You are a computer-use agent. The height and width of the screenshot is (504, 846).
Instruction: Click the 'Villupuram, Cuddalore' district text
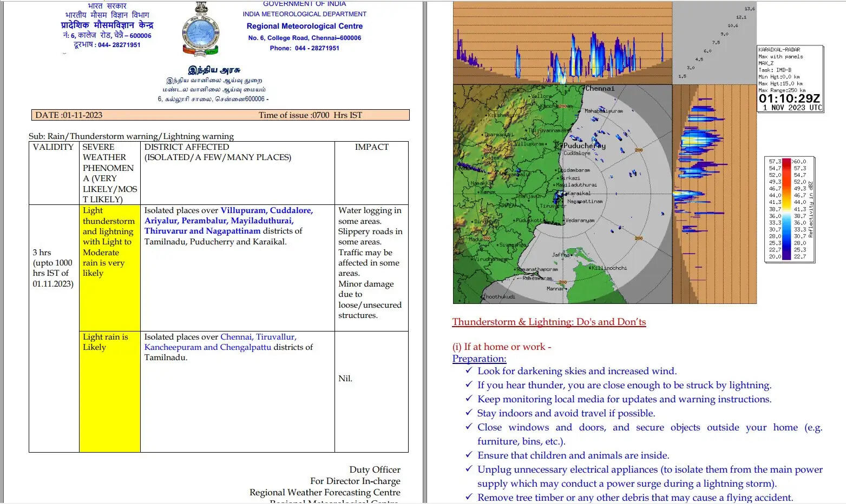coord(266,210)
